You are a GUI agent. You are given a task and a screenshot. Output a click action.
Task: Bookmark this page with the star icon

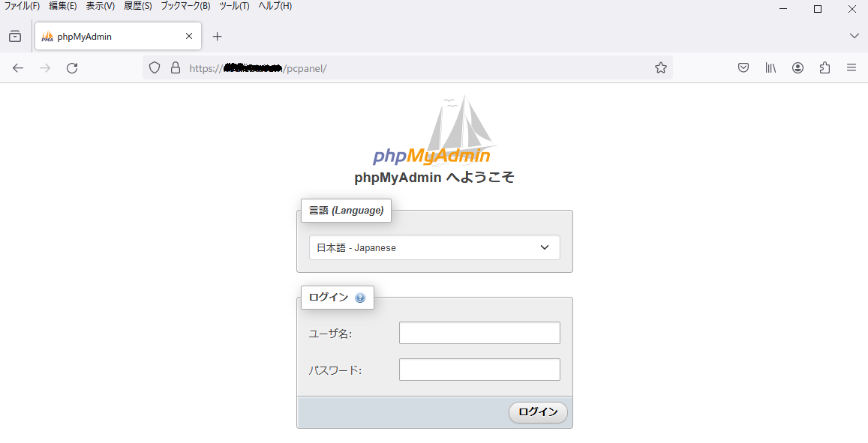click(x=660, y=68)
